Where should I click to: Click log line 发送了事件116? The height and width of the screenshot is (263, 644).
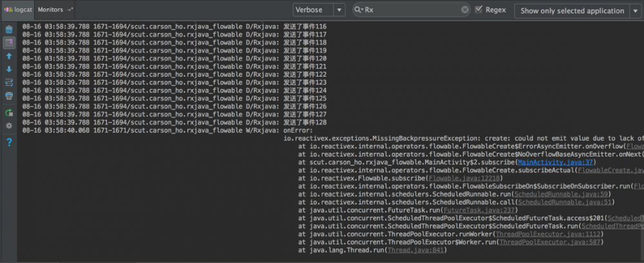(175, 26)
